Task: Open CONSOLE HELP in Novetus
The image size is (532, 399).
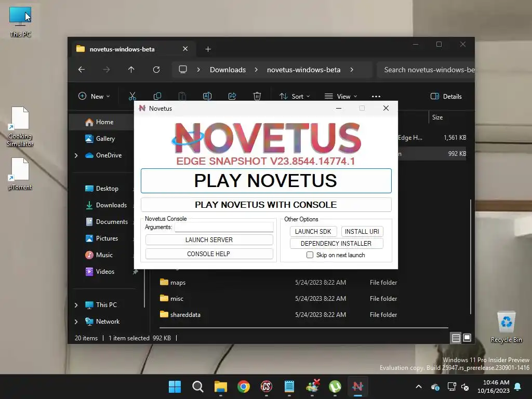Action: click(209, 254)
